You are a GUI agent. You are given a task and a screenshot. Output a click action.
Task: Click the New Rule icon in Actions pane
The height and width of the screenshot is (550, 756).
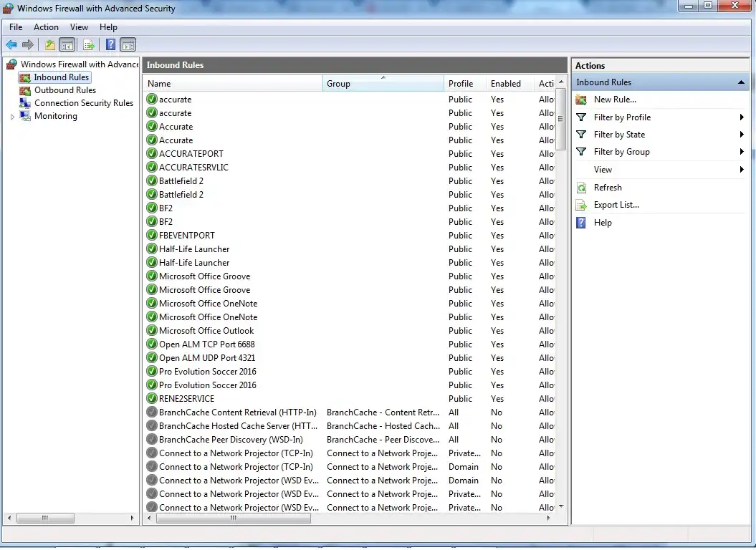581,100
